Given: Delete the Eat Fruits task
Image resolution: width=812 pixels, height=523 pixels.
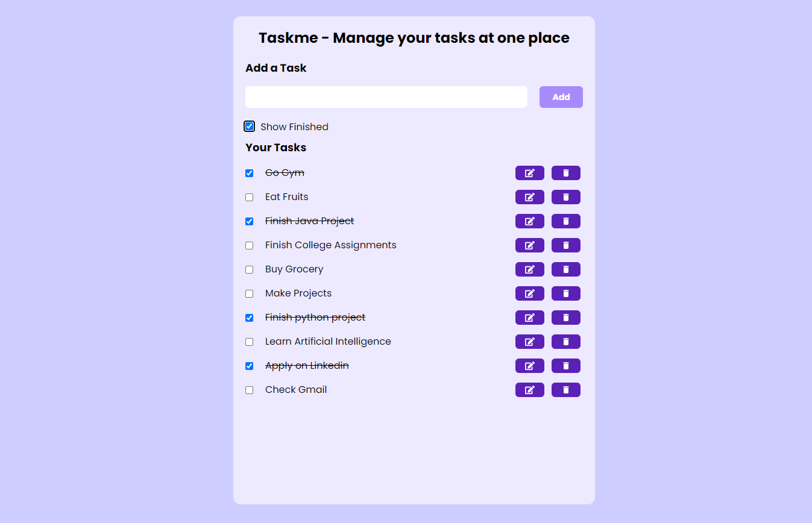Looking at the screenshot, I should click(566, 197).
